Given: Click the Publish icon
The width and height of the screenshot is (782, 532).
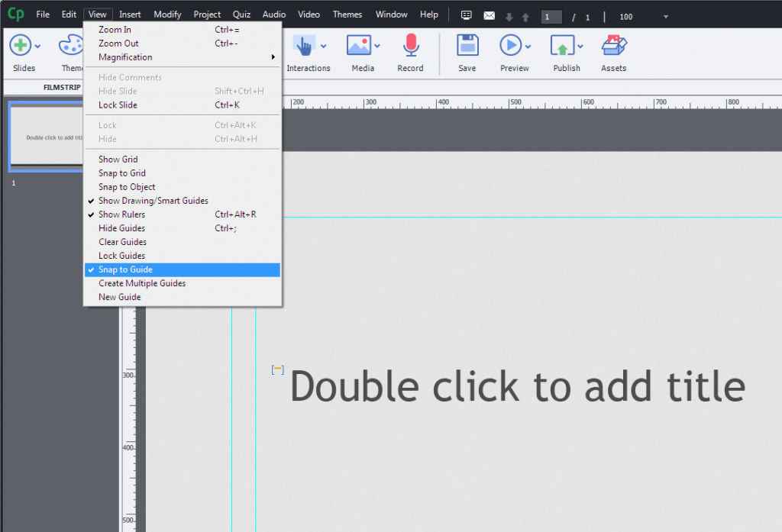Looking at the screenshot, I should [563, 45].
